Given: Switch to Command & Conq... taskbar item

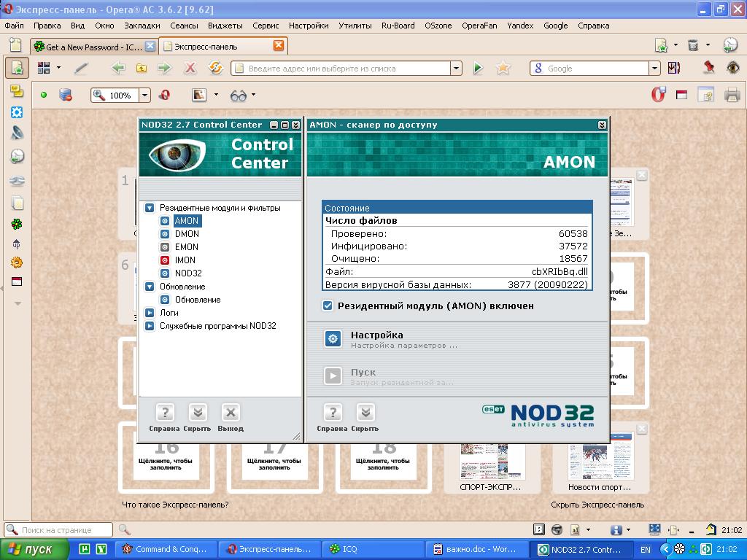Looking at the screenshot, I should tap(165, 550).
